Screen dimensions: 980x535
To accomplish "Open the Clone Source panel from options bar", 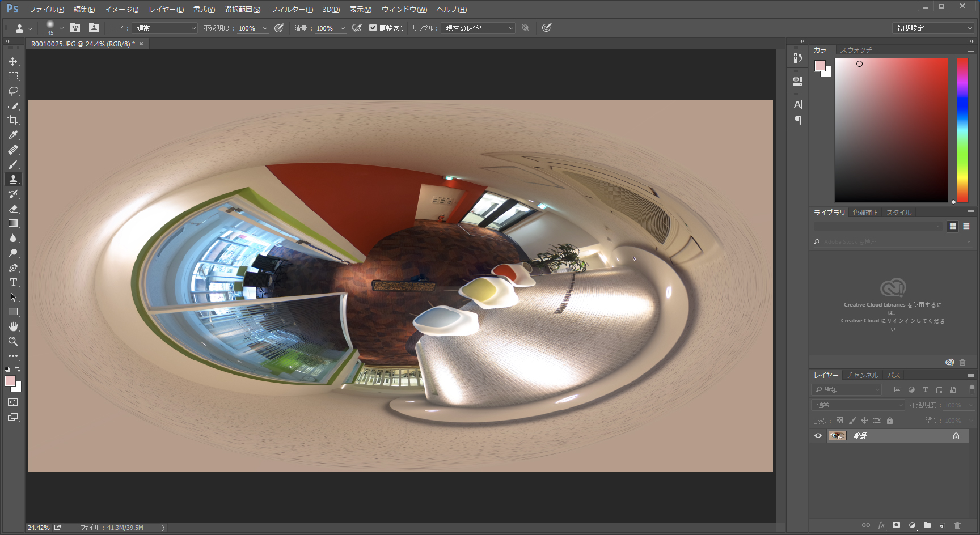I will [x=94, y=28].
